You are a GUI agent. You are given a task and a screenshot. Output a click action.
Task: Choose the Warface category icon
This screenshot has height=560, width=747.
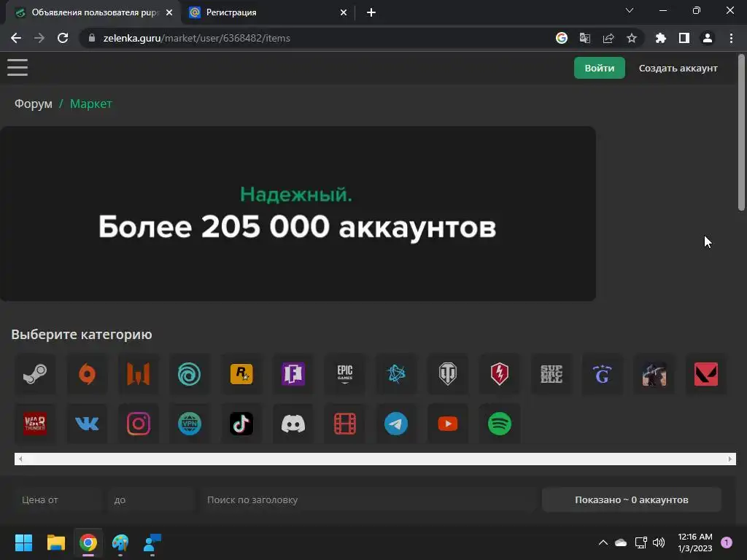tap(138, 374)
